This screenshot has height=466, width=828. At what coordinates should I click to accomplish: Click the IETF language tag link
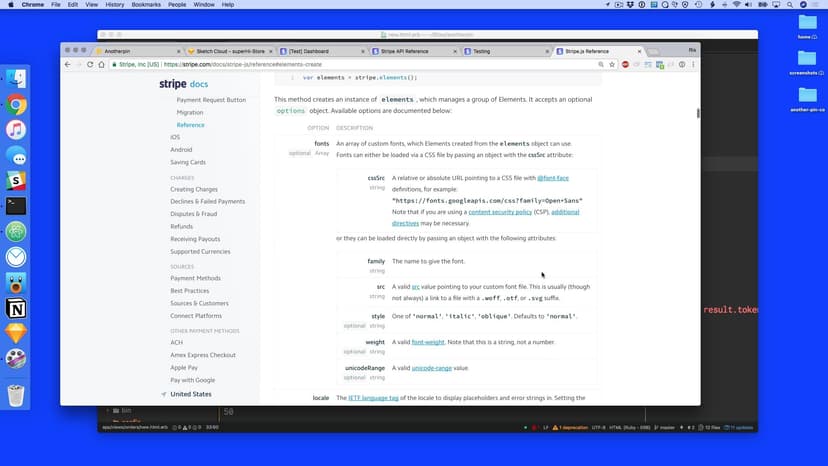375,398
